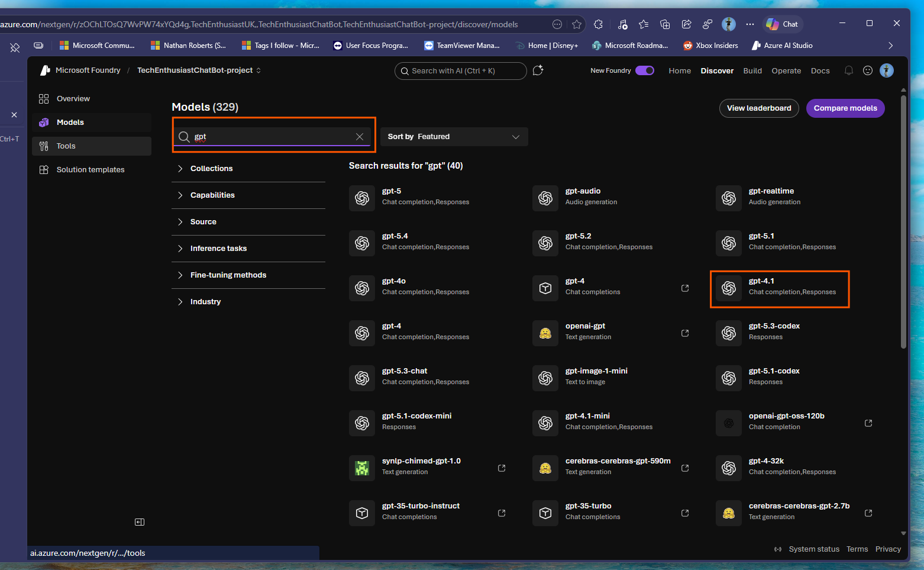Focus the browser address bar
The image size is (924, 570).
[275, 24]
